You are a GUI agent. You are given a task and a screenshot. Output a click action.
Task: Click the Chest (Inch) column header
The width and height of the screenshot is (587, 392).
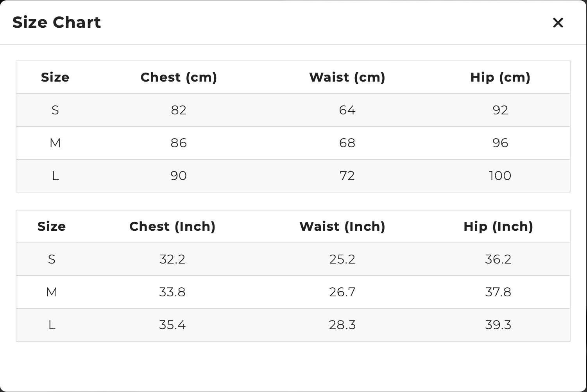pos(172,226)
